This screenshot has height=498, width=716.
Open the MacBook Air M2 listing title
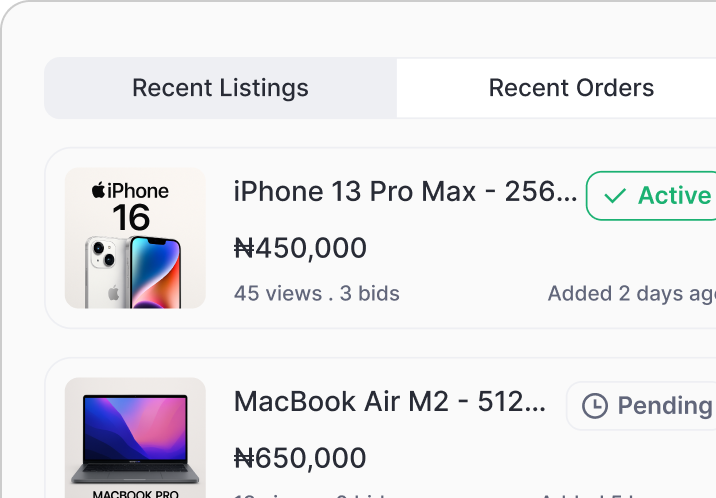[x=390, y=402]
